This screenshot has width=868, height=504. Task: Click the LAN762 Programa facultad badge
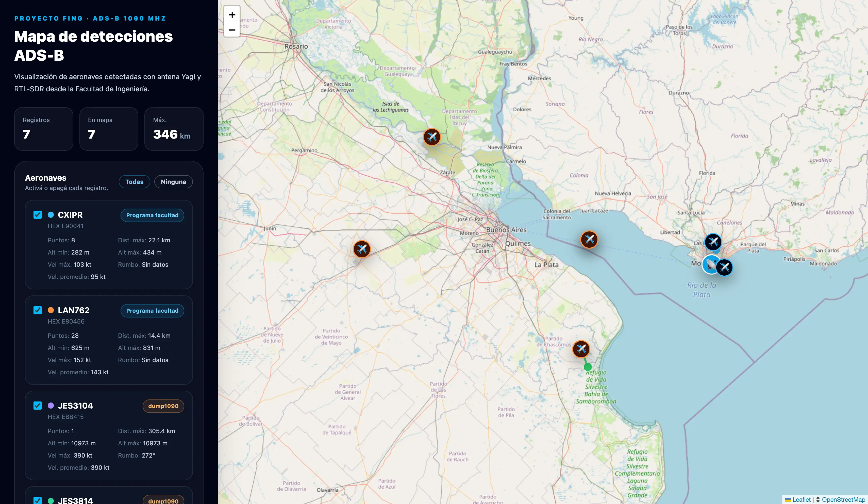(x=152, y=310)
